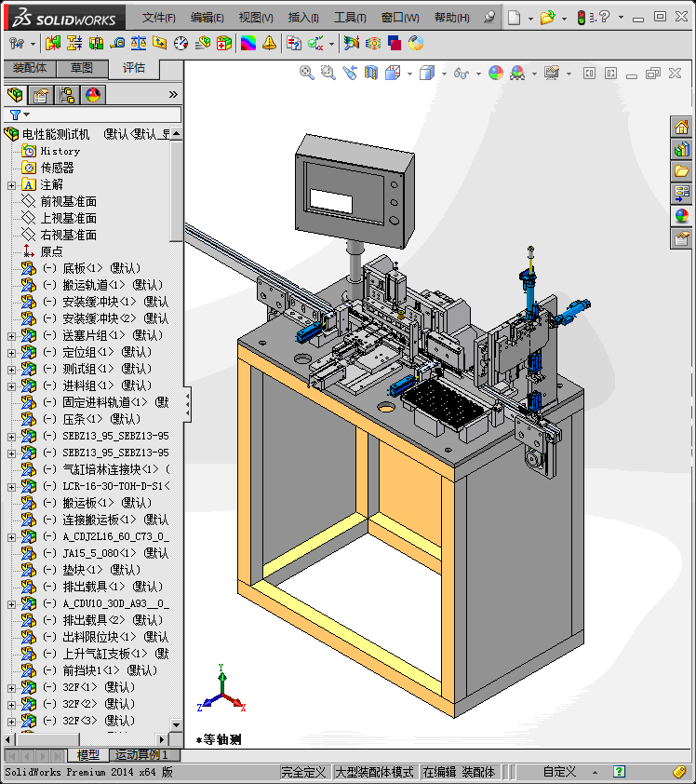Expand the LCR-16-30-TOH-D-S1 node
The width and height of the screenshot is (696, 784).
click(x=11, y=487)
